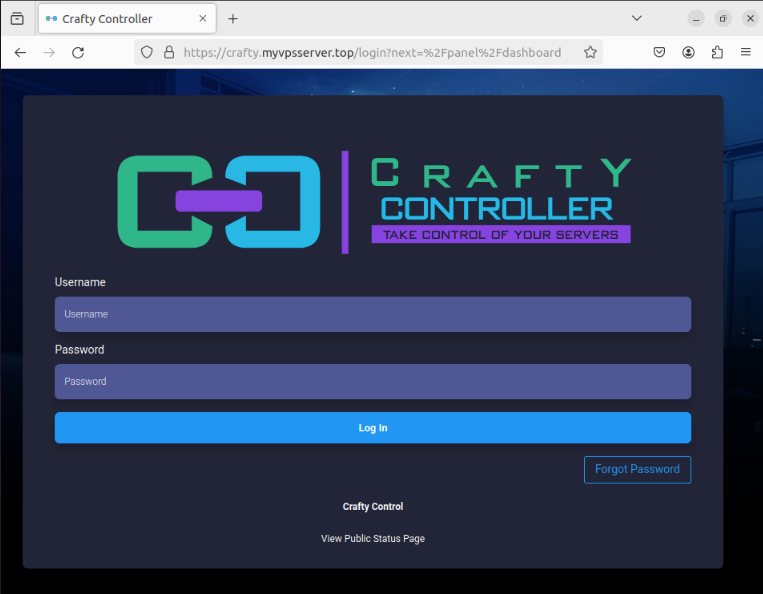
Task: Close the browser window
Action: coord(750,19)
